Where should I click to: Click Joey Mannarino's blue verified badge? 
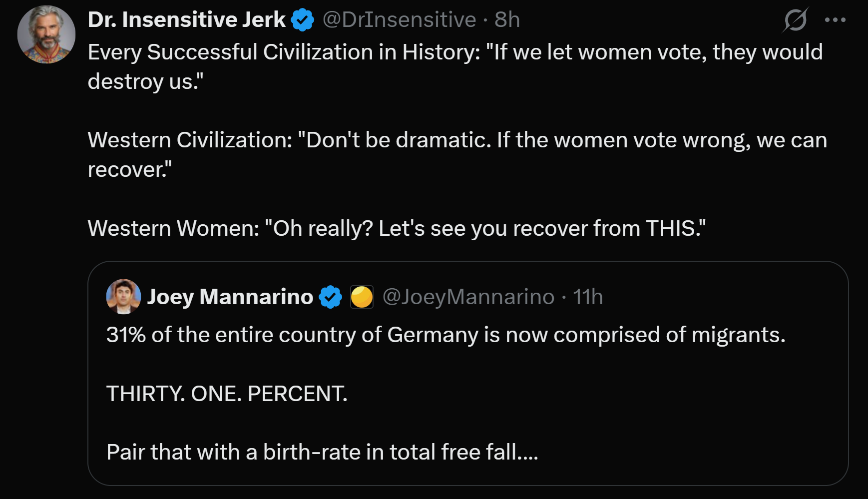point(331,297)
